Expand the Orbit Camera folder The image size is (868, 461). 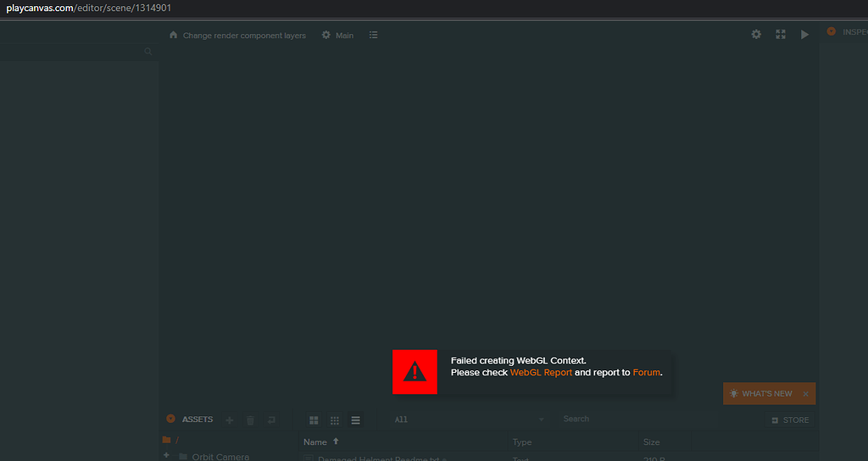166,455
